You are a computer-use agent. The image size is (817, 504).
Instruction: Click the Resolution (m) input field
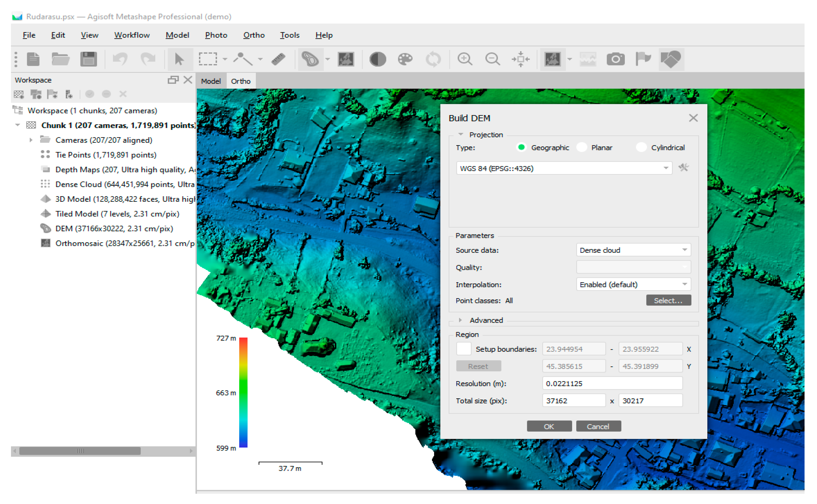pyautogui.click(x=612, y=383)
